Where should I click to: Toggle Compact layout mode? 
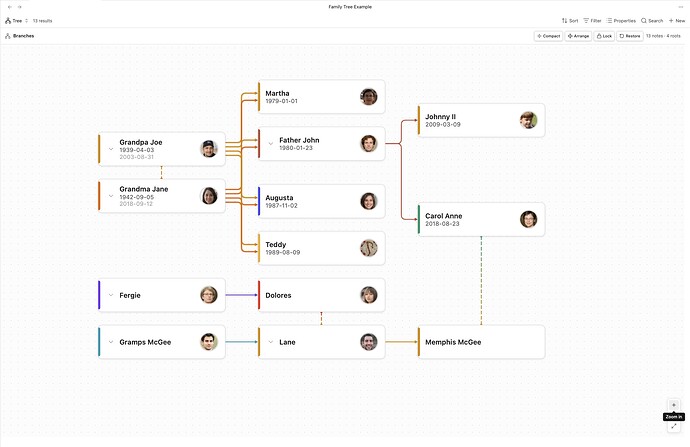coord(548,36)
